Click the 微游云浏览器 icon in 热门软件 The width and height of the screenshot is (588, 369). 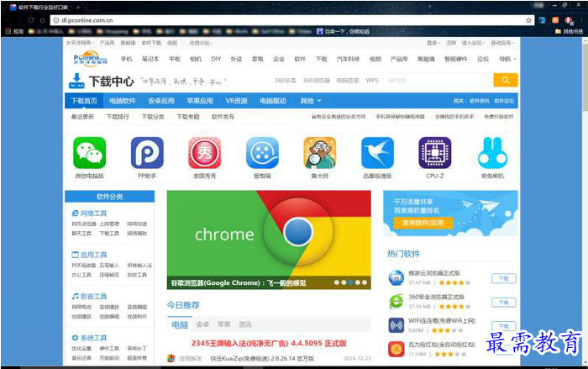396,278
